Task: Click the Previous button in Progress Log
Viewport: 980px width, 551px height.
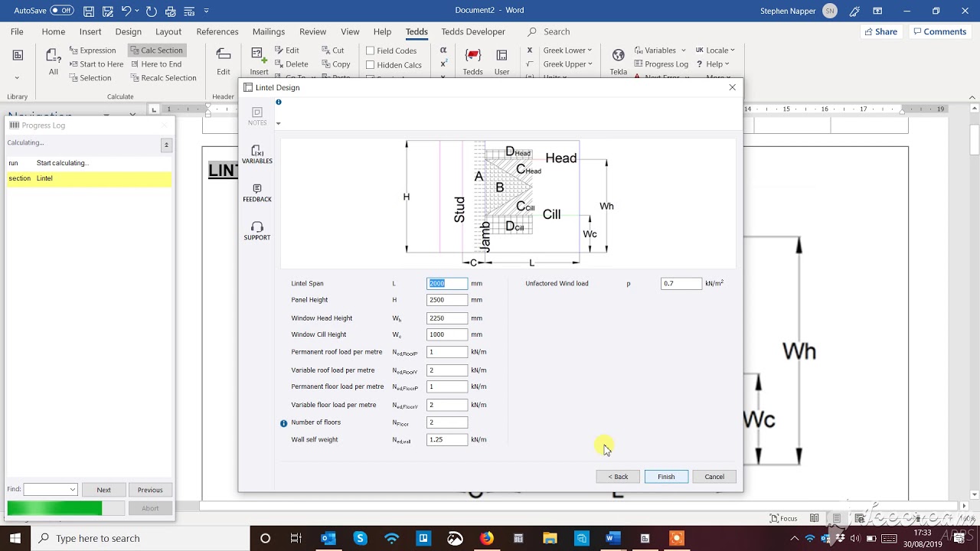Action: click(150, 490)
